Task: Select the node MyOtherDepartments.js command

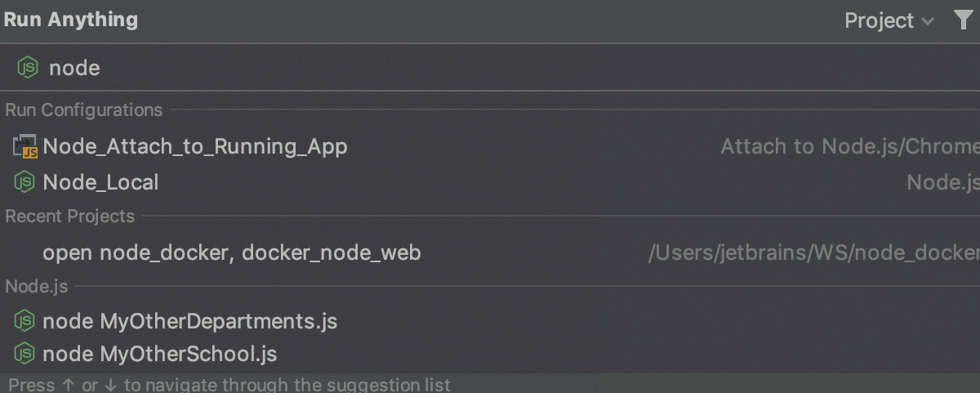Action: 189,321
